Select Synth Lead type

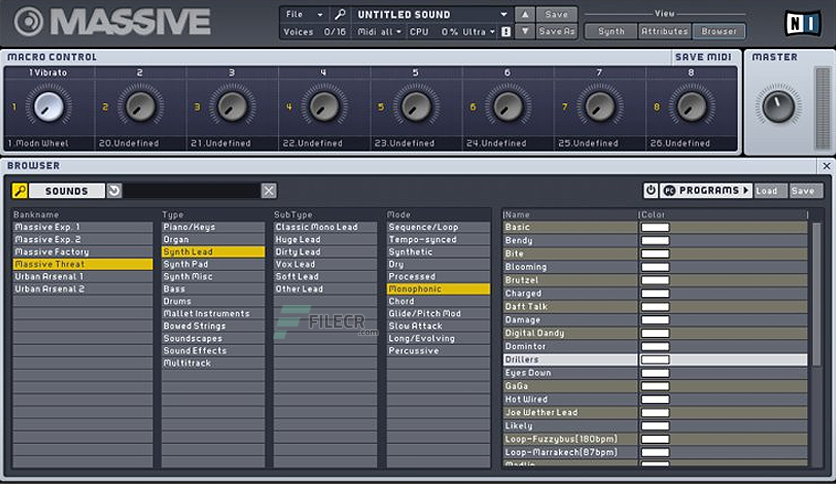213,252
